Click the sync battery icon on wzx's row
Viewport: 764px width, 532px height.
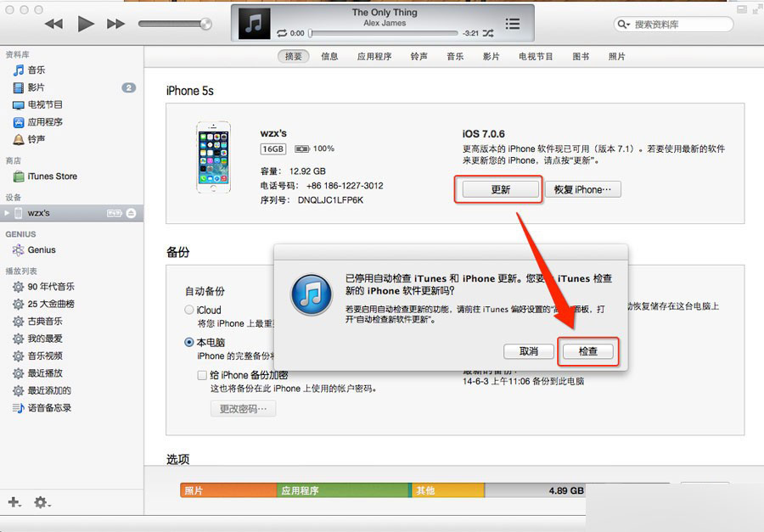pos(115,213)
